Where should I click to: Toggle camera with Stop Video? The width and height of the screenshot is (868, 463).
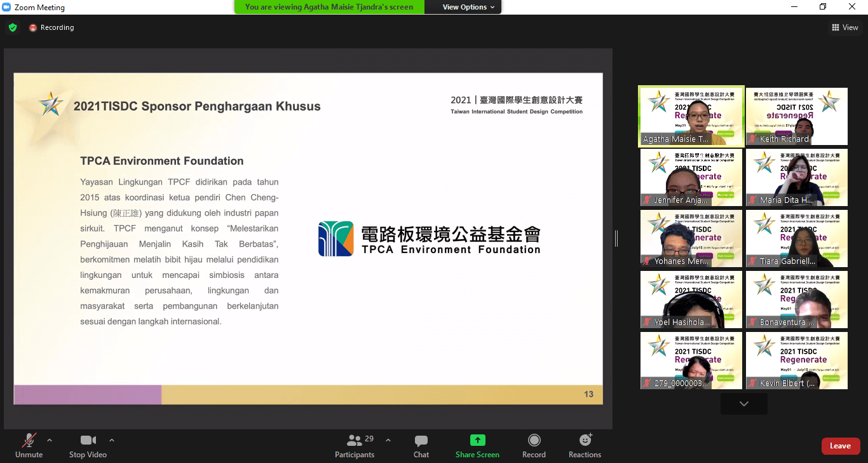[x=88, y=440]
